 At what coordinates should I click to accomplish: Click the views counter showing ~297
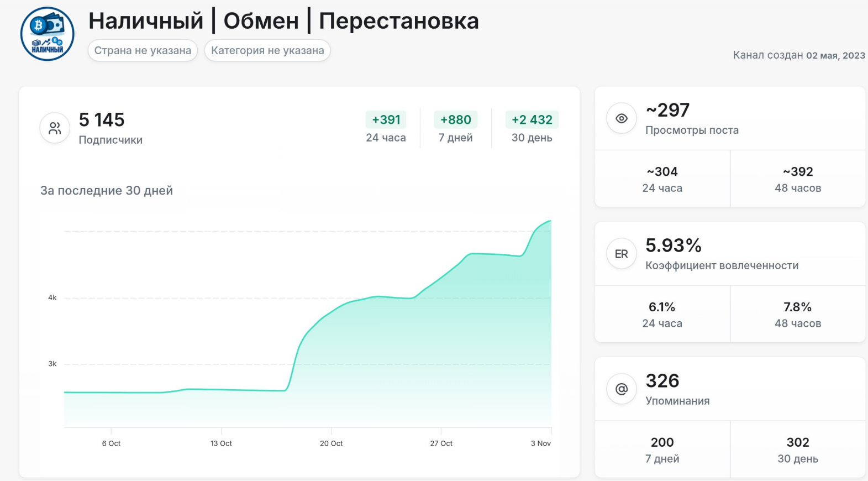667,110
